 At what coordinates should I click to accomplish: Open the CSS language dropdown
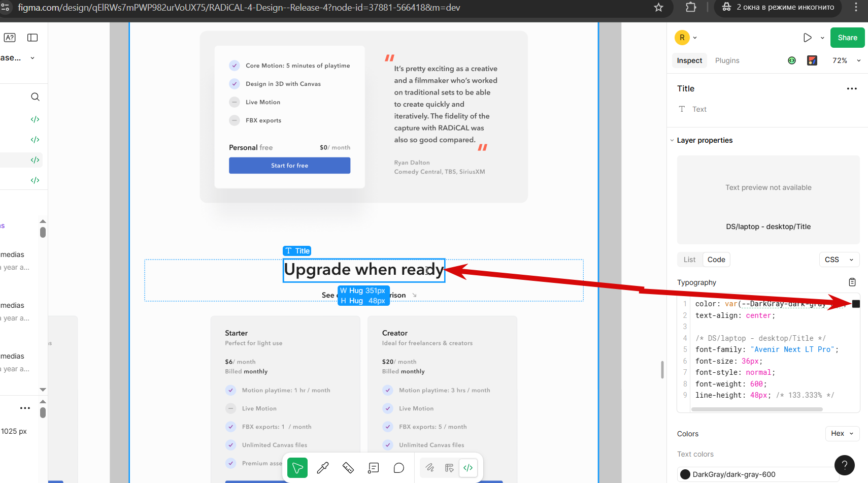click(839, 260)
